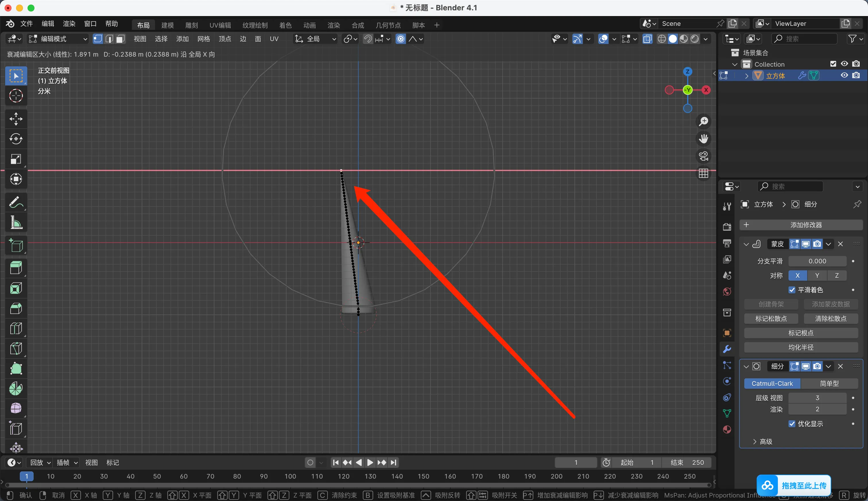Activate the Annotate pencil tool
This screenshot has width=868, height=501.
pyautogui.click(x=16, y=203)
